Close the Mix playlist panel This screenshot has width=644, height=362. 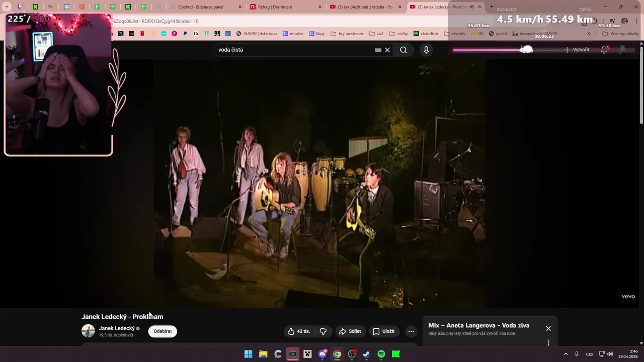[548, 328]
